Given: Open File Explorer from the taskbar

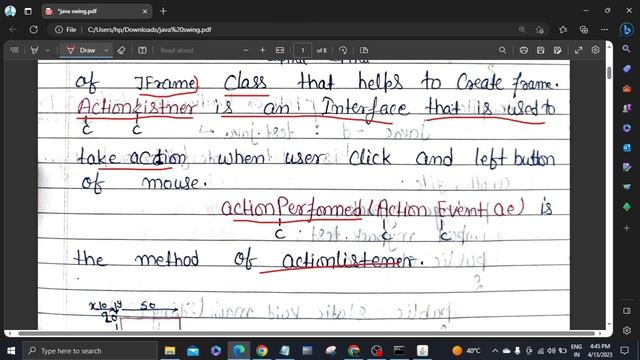Looking at the screenshot, I should point(170,351).
